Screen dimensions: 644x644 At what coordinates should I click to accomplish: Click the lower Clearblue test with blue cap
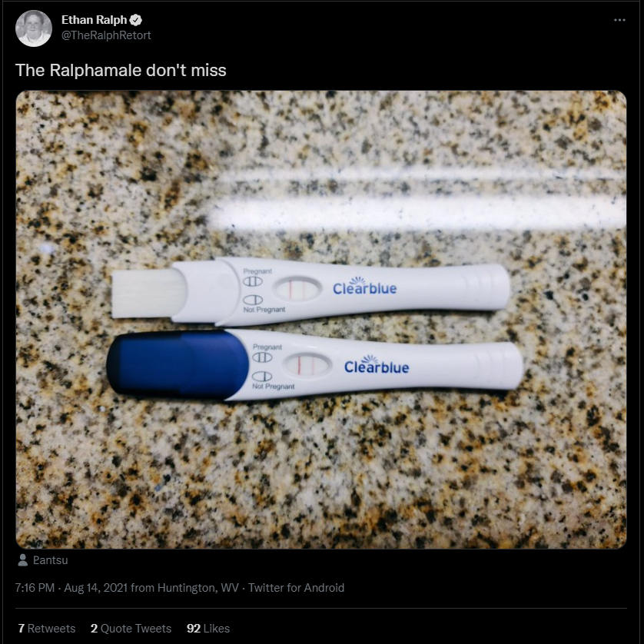315,365
